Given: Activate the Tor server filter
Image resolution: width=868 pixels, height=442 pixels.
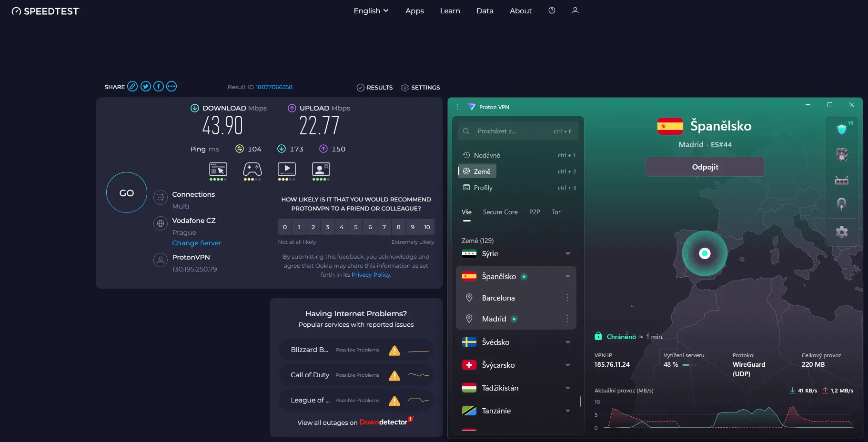Looking at the screenshot, I should click(x=555, y=212).
